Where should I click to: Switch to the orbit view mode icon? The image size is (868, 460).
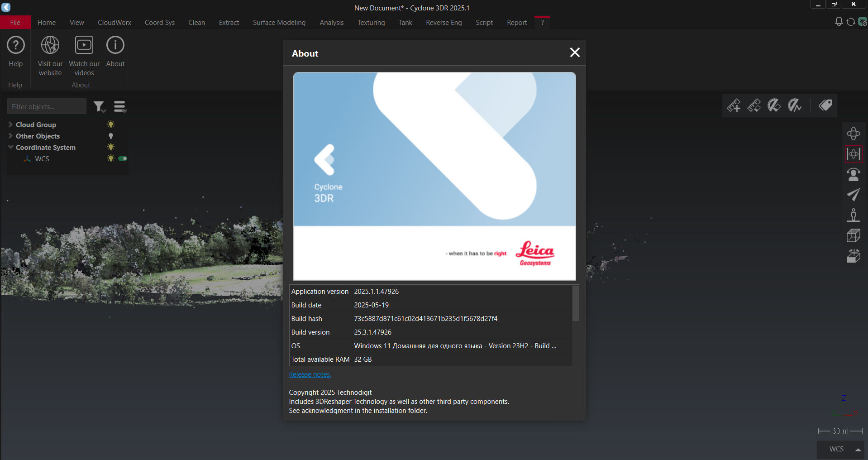(853, 133)
